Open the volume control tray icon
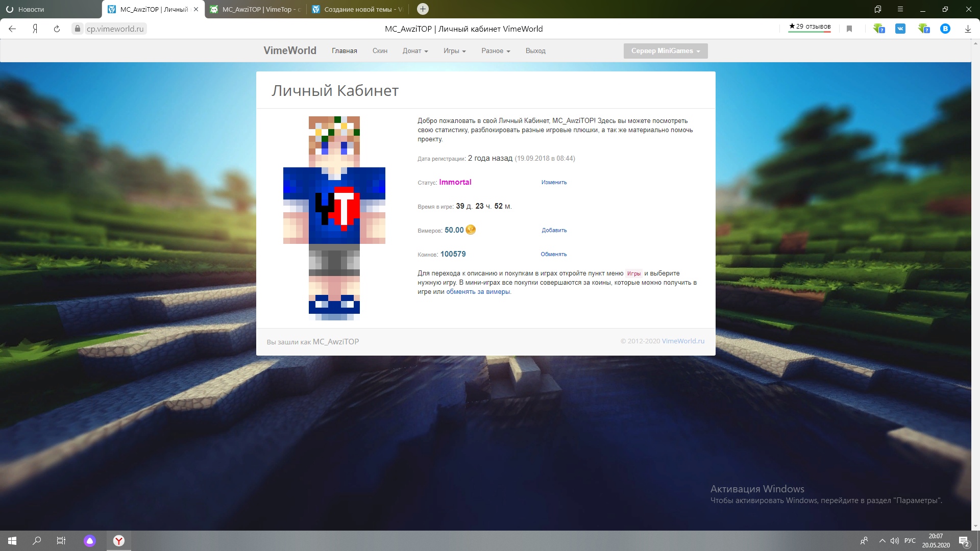The width and height of the screenshot is (980, 551). click(894, 541)
